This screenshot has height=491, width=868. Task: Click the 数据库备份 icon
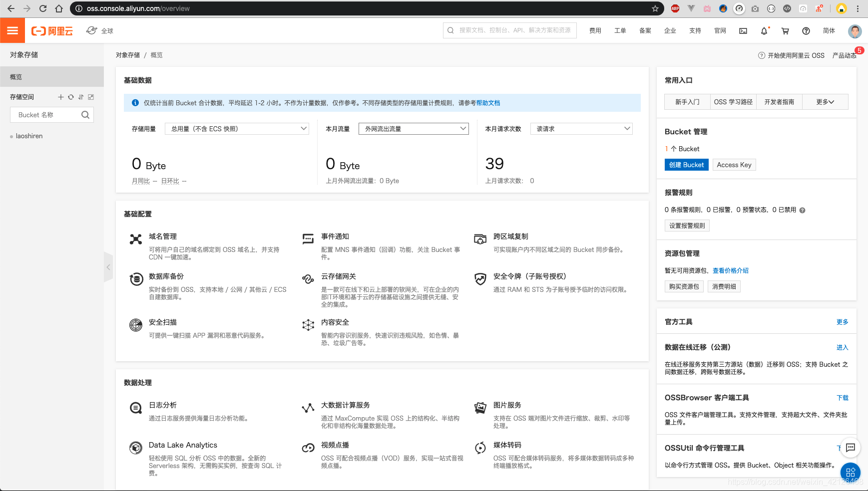136,279
